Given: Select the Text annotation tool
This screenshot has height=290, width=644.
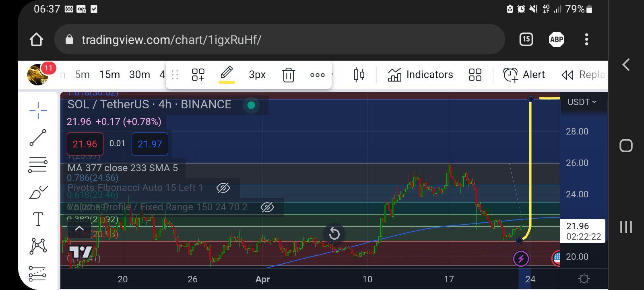Looking at the screenshot, I should point(38,220).
